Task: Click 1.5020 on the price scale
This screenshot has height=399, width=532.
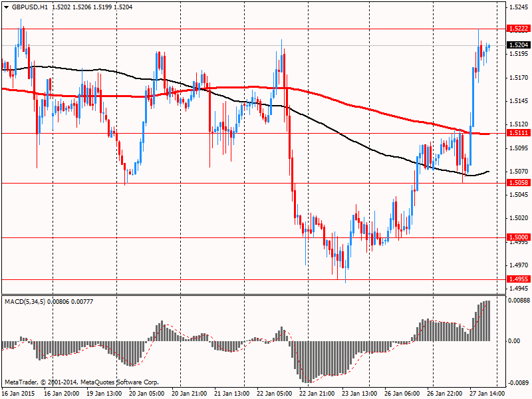Action: [x=519, y=218]
